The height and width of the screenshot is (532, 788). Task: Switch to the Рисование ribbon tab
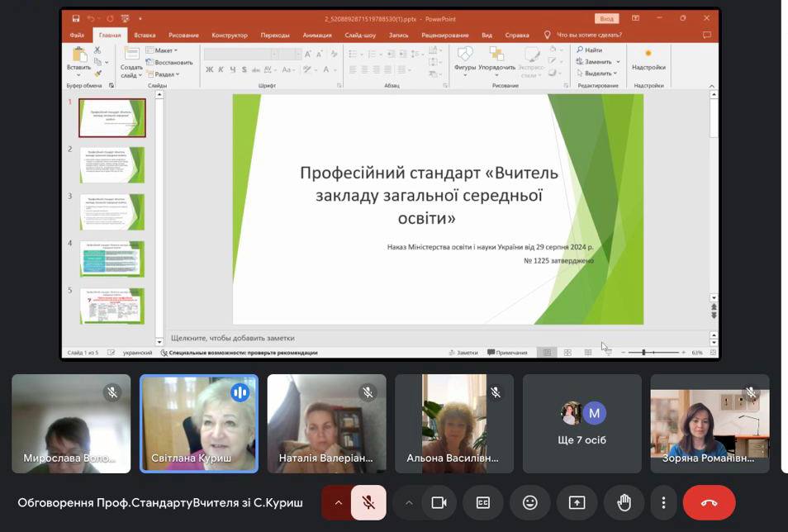point(183,36)
